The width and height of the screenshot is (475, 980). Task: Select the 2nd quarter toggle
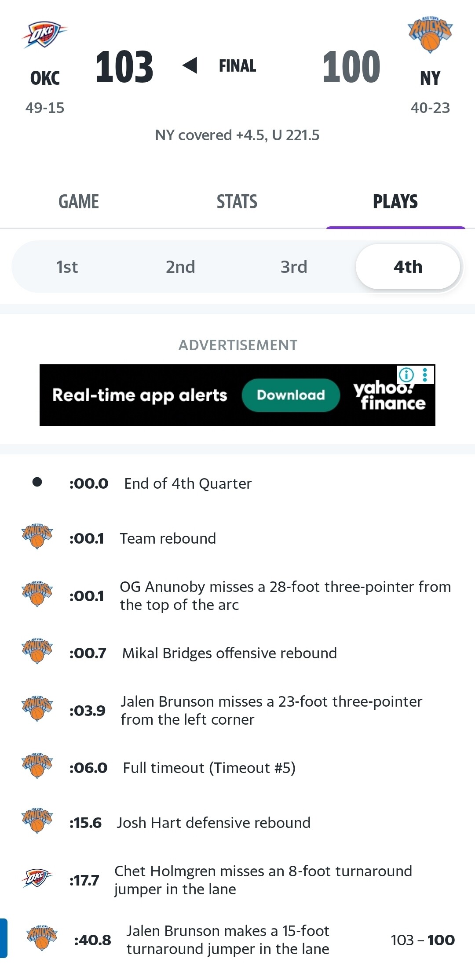pyautogui.click(x=180, y=267)
